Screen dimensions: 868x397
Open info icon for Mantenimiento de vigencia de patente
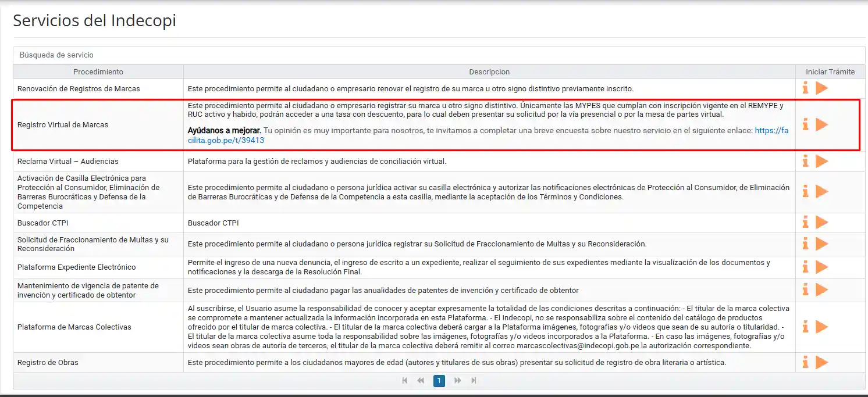click(806, 289)
